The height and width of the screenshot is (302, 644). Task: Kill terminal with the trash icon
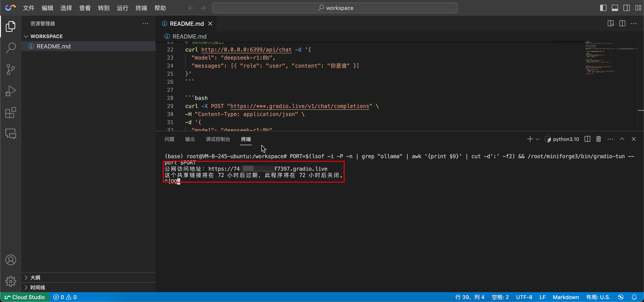599,139
